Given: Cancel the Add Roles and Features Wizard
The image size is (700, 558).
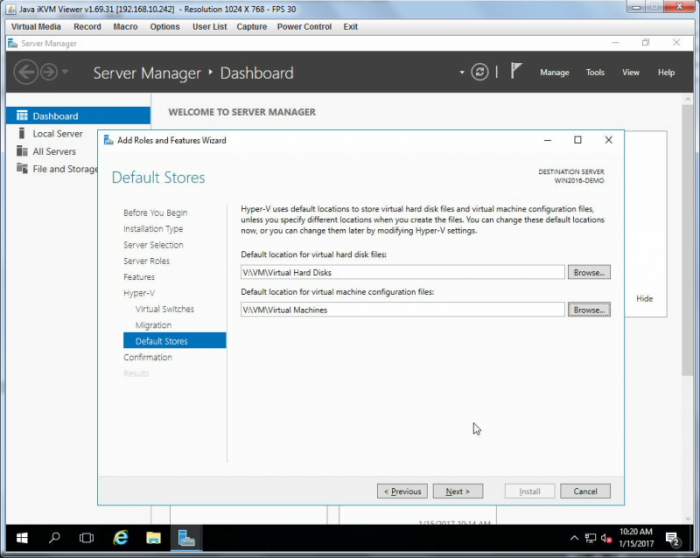Looking at the screenshot, I should click(585, 491).
